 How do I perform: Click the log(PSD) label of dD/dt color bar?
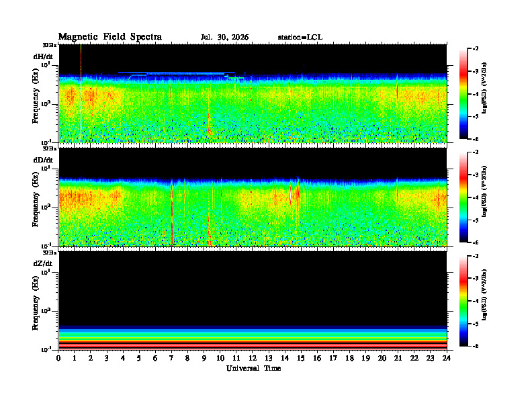pos(484,192)
